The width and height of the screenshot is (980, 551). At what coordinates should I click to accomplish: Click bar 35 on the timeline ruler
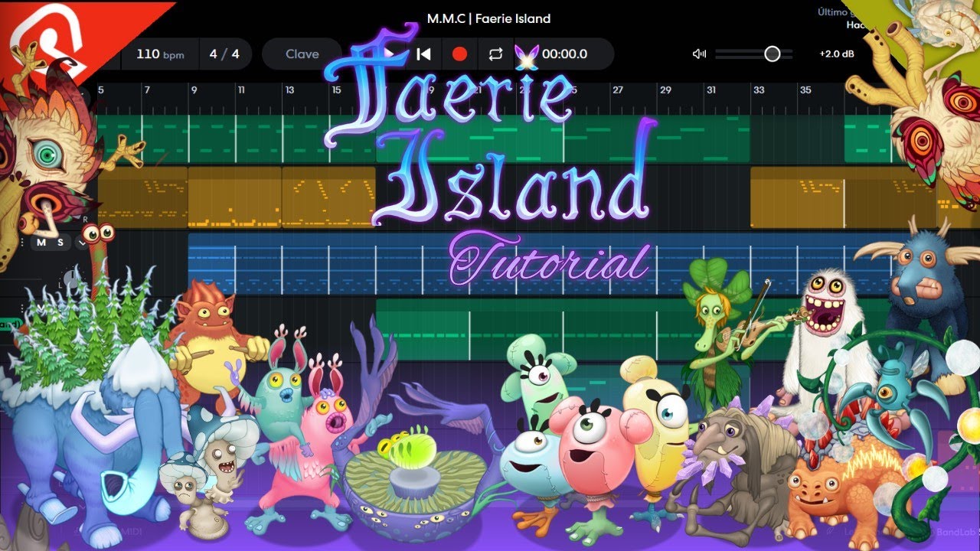point(805,90)
